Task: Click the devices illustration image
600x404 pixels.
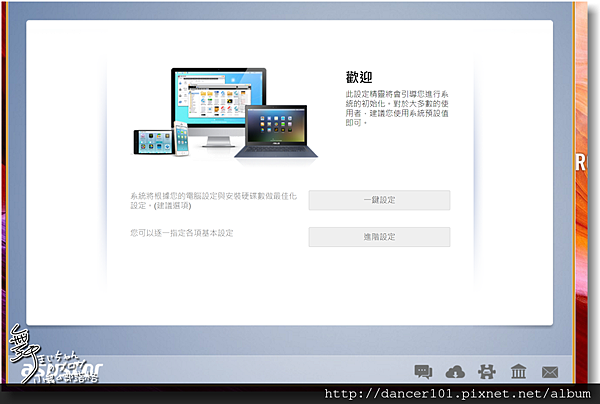Action: click(x=225, y=113)
